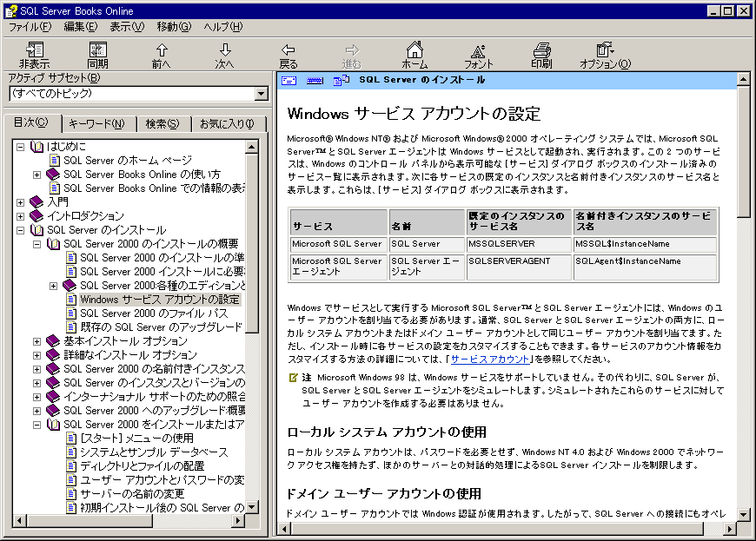Click the page icon of [スタート] メニューの使用
Image resolution: width=756 pixels, height=541 pixels.
[x=71, y=438]
